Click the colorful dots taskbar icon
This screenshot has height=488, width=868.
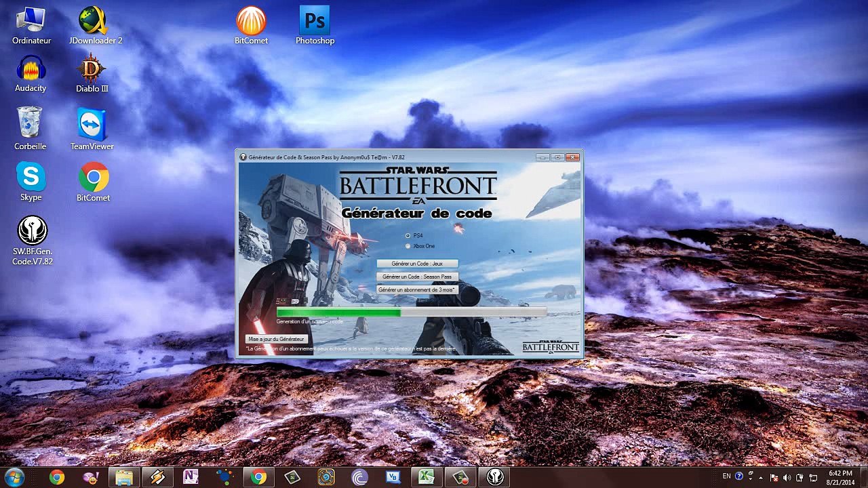224,477
